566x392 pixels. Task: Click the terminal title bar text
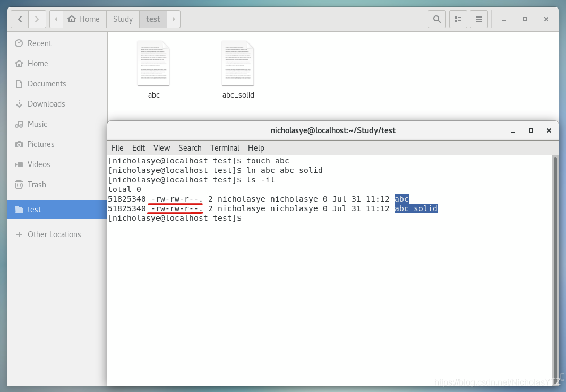coord(333,130)
